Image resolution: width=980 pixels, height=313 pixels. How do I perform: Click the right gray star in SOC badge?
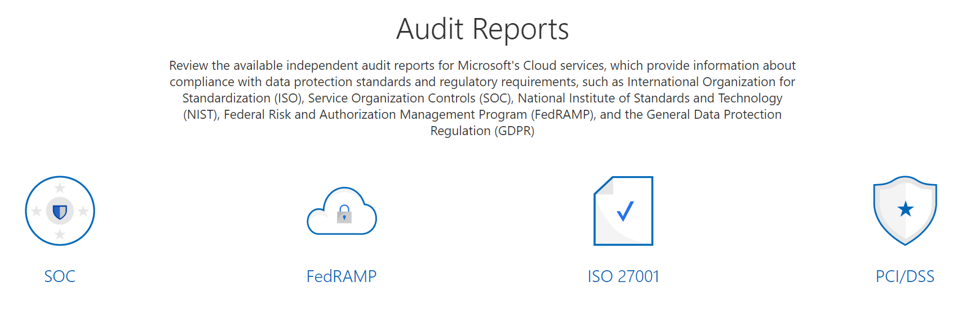83,211
